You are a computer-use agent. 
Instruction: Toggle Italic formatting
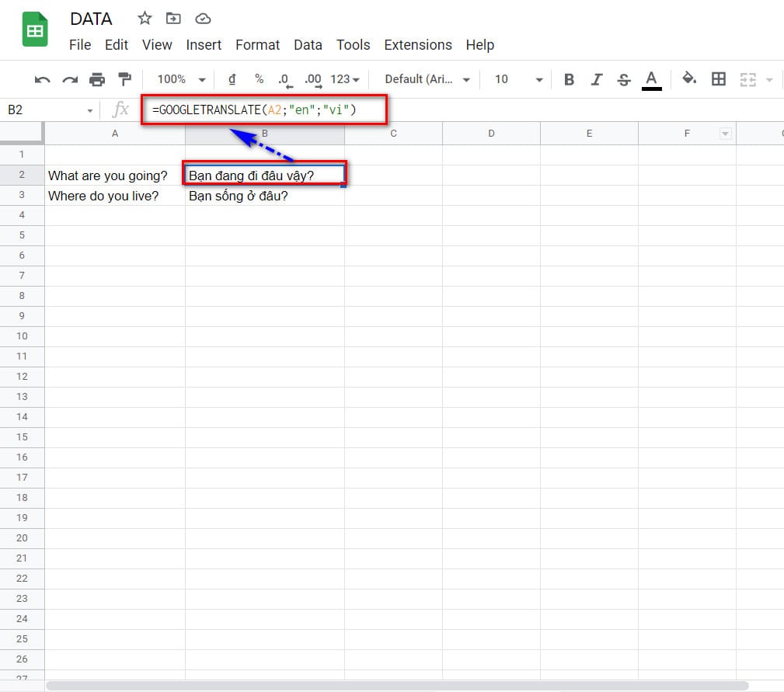596,79
